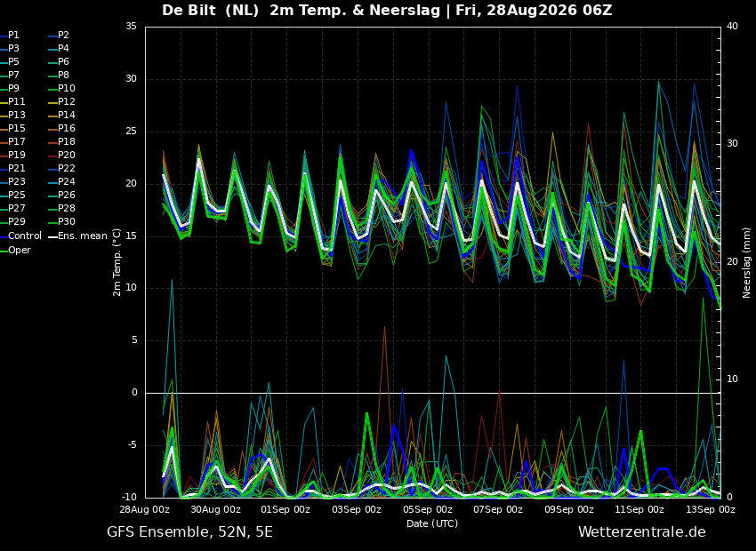Image resolution: width=756 pixels, height=551 pixels.
Task: Click the Neerslag (mm) axis title
Action: (x=747, y=262)
